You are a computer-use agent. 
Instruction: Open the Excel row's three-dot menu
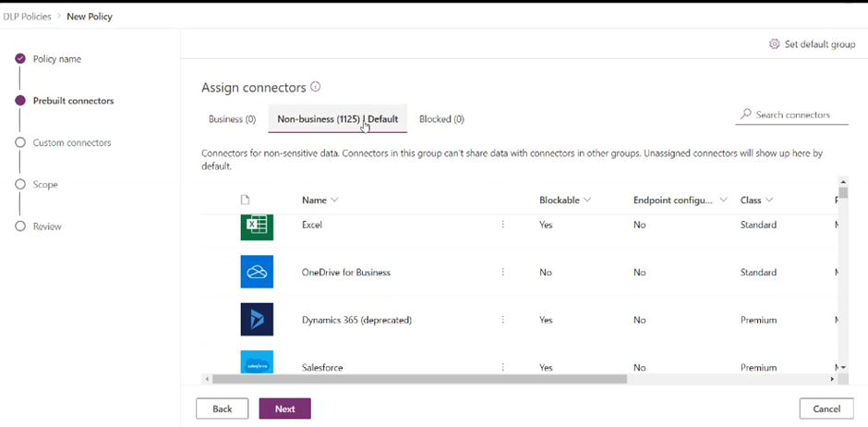pos(502,225)
